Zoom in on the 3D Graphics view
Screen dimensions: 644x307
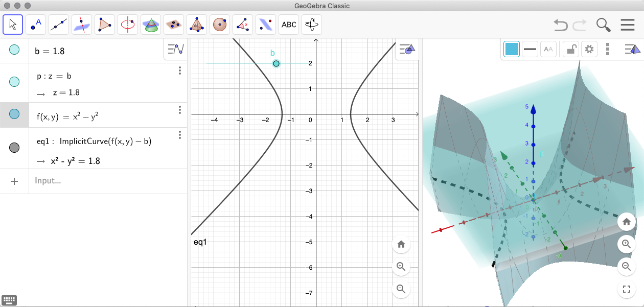pyautogui.click(x=627, y=244)
